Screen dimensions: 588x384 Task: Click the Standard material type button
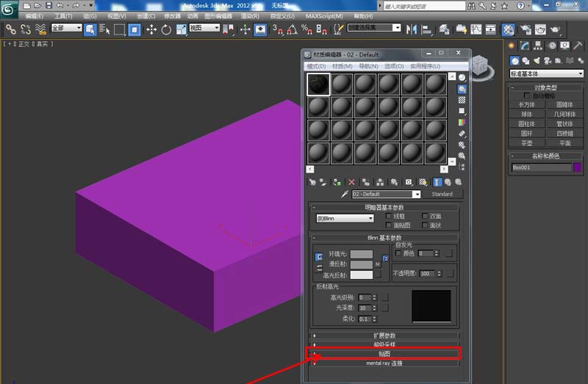point(442,195)
